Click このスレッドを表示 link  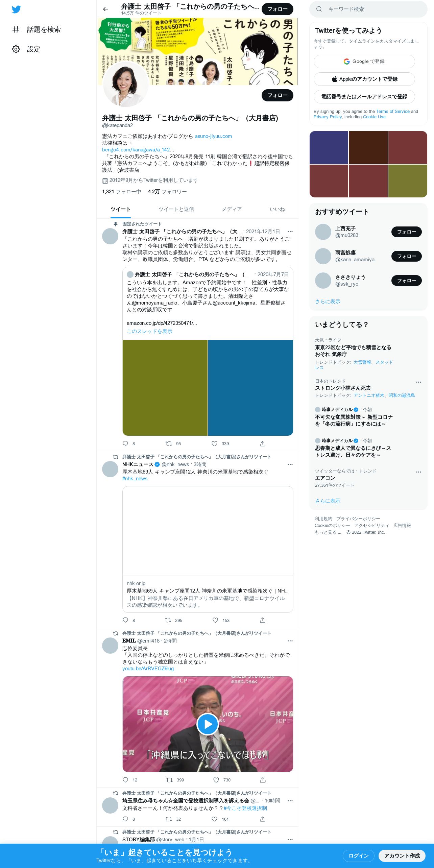click(x=149, y=331)
